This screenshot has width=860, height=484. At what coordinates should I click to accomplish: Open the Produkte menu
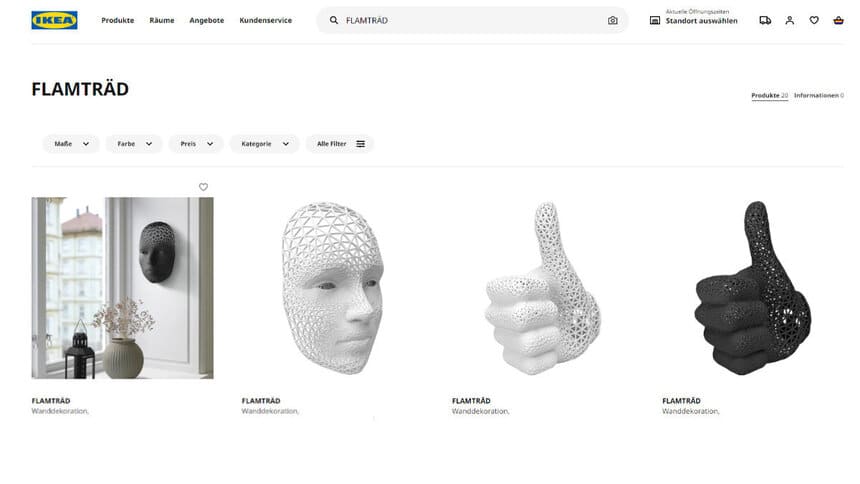(x=117, y=20)
